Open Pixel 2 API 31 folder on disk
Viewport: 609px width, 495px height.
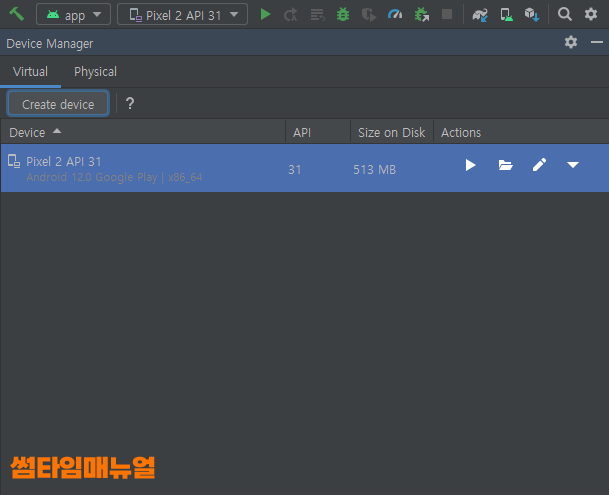(505, 165)
